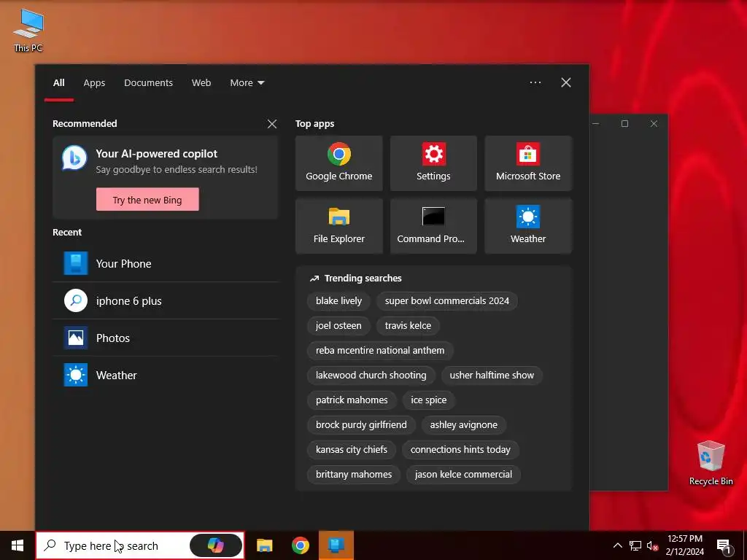Open Weather from the Recent list
This screenshot has height=560, width=747.
(166, 375)
